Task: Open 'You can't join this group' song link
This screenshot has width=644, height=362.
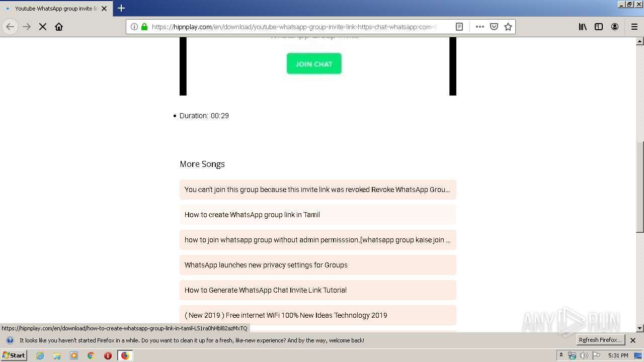Action: (x=318, y=190)
